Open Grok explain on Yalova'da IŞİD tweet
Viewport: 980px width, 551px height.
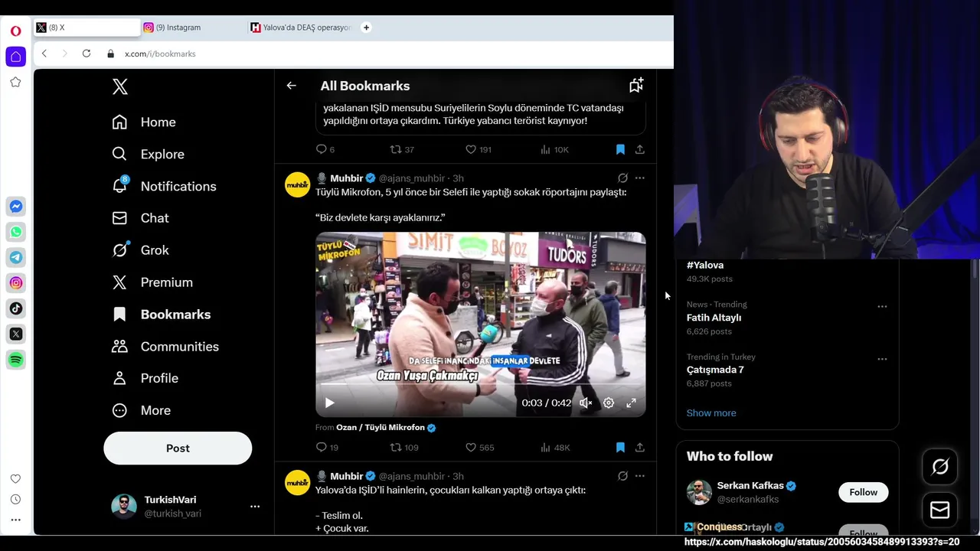click(622, 476)
